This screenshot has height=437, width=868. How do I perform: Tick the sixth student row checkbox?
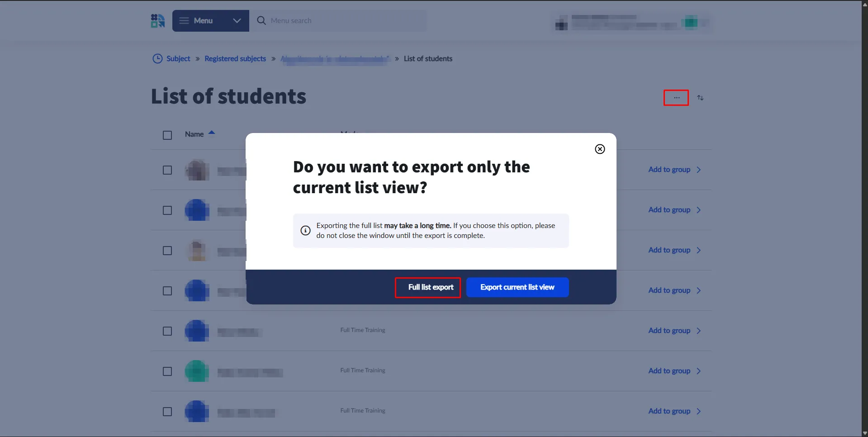click(x=167, y=371)
